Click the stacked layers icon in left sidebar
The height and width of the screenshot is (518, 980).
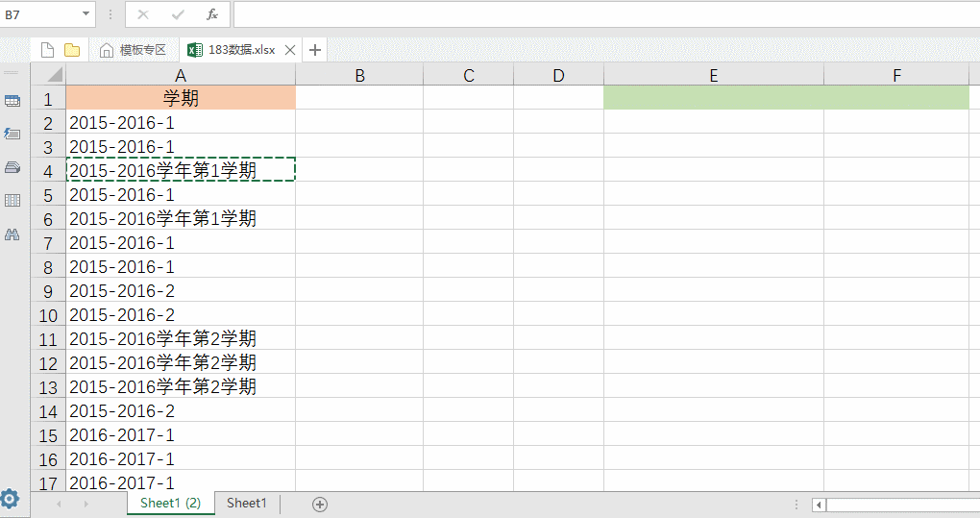point(12,167)
